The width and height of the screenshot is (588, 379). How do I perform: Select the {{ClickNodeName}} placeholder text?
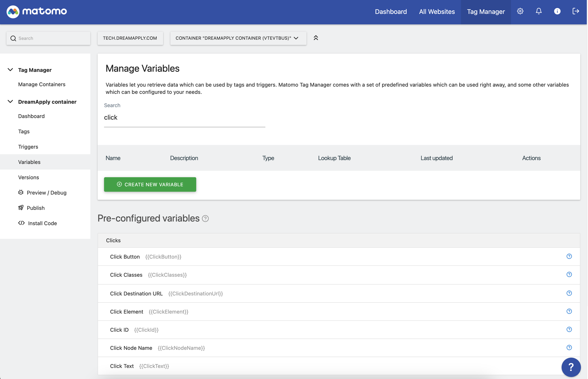point(181,348)
